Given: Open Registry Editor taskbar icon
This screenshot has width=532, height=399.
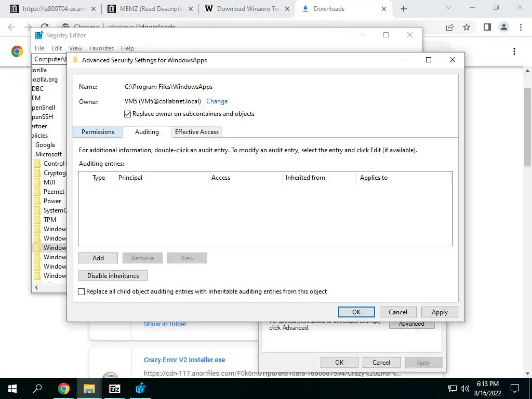Looking at the screenshot, I should pyautogui.click(x=140, y=389).
